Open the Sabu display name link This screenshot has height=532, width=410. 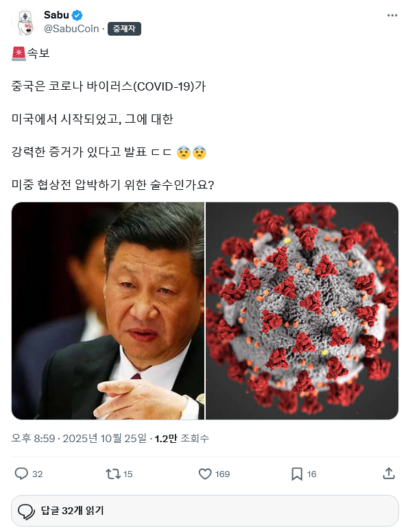pos(56,15)
